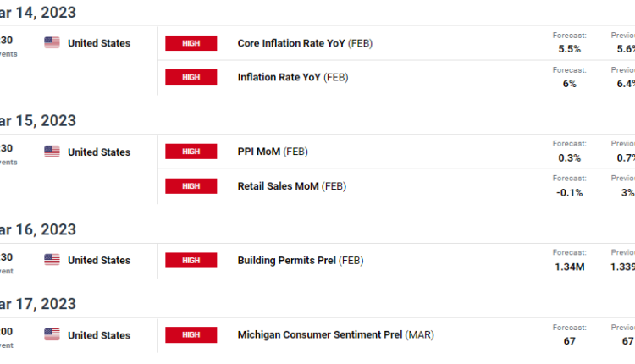Screen dimensions: 635x364
Task: Click United States label in the Building Permits row
Action: click(x=99, y=261)
